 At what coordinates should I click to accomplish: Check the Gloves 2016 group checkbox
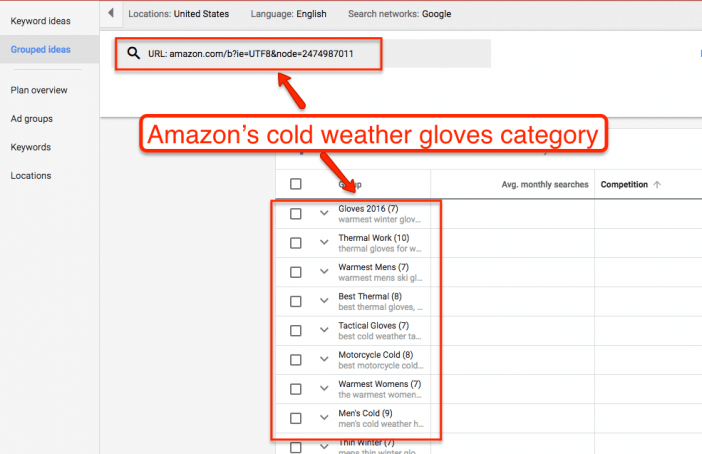click(295, 214)
